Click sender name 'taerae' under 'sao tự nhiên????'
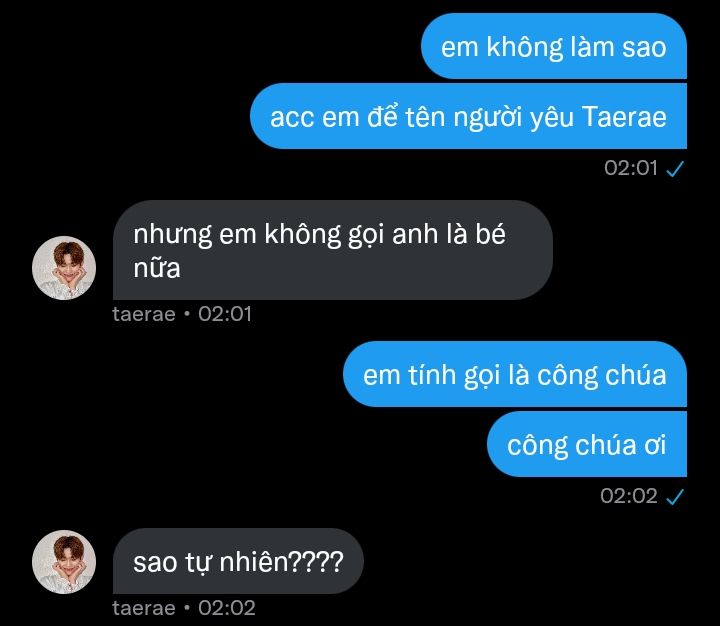 pyautogui.click(x=144, y=608)
